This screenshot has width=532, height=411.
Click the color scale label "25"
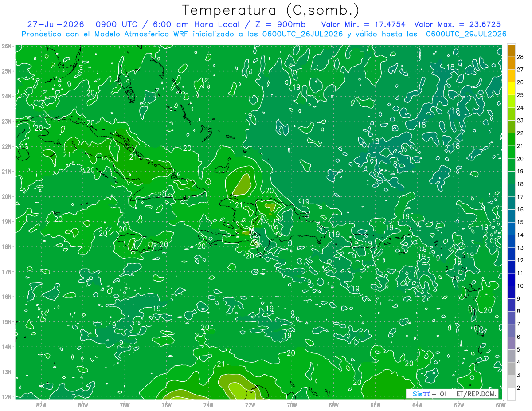[520, 95]
